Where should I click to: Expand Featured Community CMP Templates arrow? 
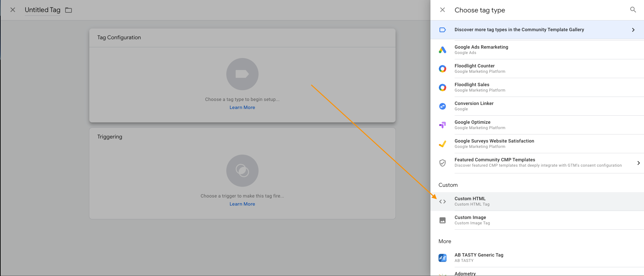638,163
